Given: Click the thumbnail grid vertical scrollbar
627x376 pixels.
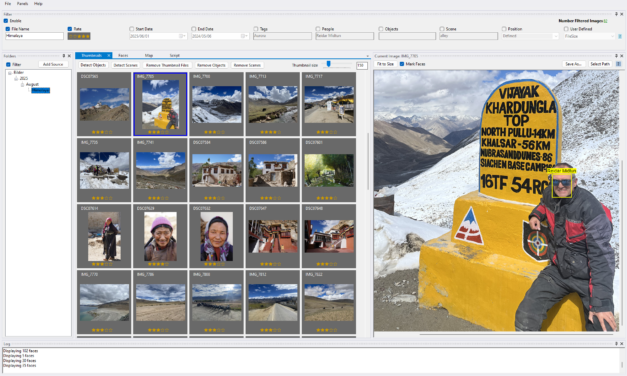Looking at the screenshot, I should tap(368, 162).
